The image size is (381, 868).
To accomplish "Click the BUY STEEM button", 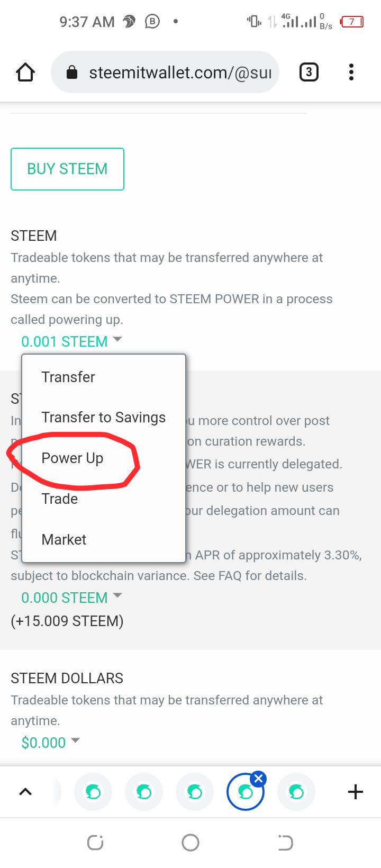I will click(x=67, y=169).
